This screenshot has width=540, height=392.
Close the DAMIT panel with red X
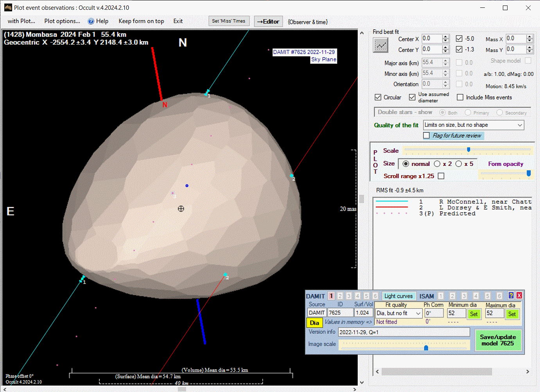coord(519,296)
